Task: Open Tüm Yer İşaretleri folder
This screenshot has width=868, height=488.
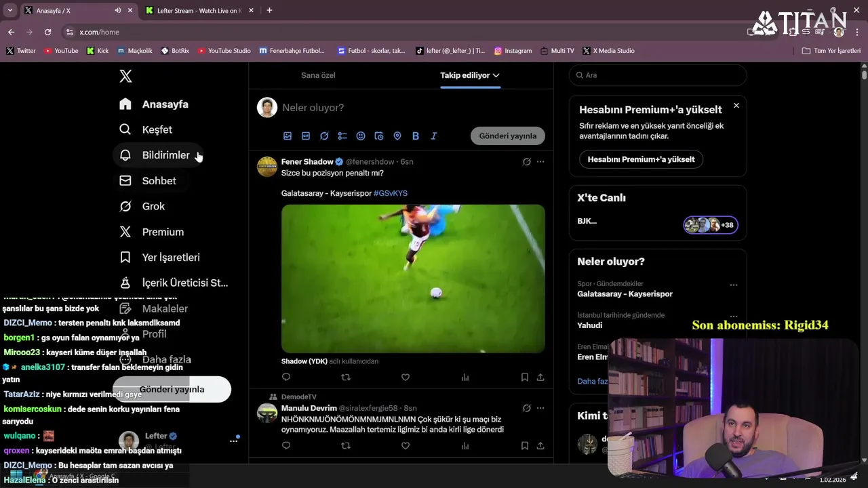Action: 831,51
